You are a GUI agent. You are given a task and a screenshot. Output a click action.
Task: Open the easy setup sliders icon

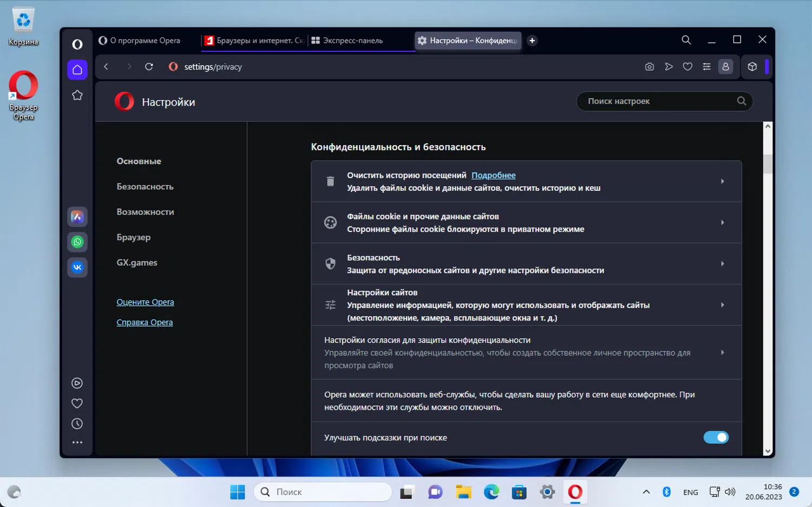pyautogui.click(x=706, y=67)
